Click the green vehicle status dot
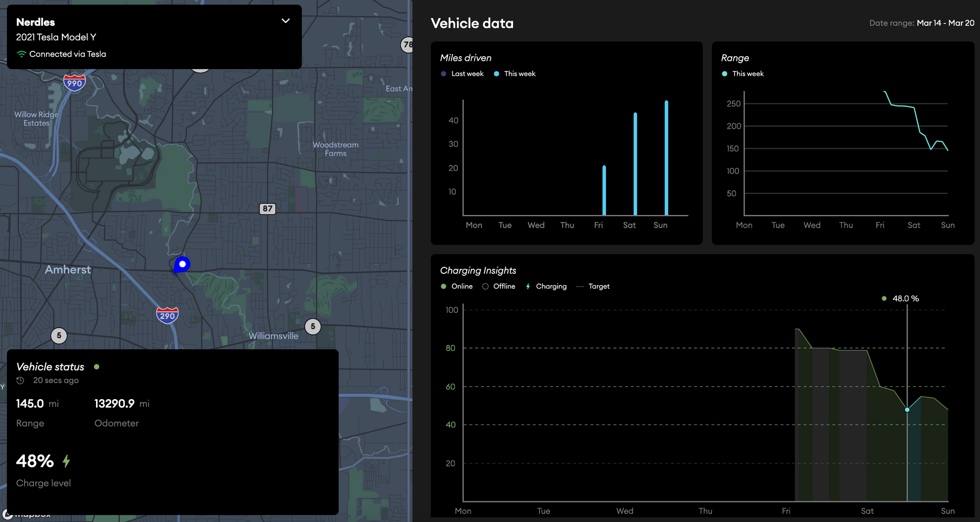 [97, 367]
